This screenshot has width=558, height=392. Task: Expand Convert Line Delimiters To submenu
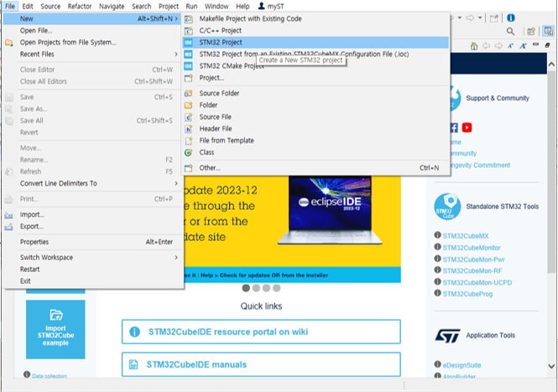point(93,183)
